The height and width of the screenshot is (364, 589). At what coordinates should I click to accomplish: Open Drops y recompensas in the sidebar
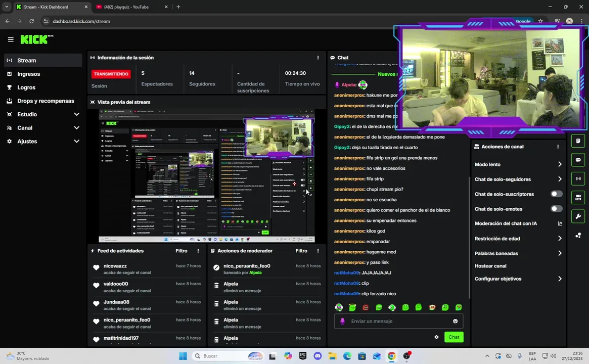click(x=43, y=101)
